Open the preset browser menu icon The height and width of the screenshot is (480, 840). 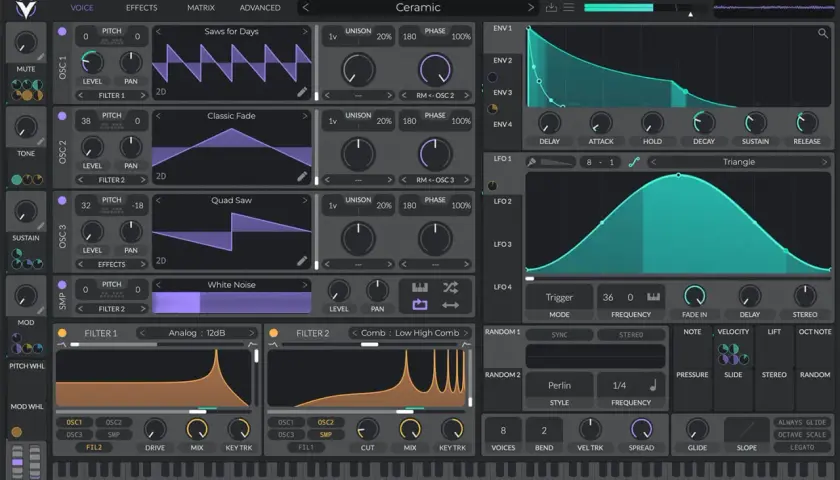pos(568,8)
